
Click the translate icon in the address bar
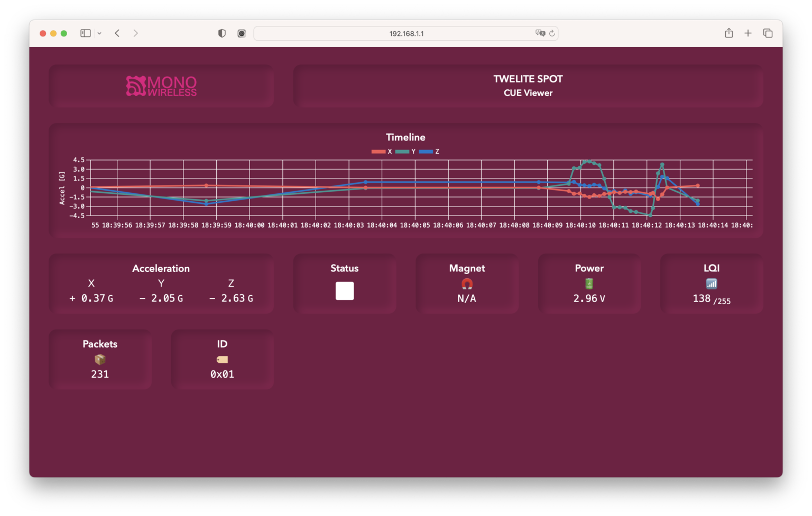coord(540,33)
